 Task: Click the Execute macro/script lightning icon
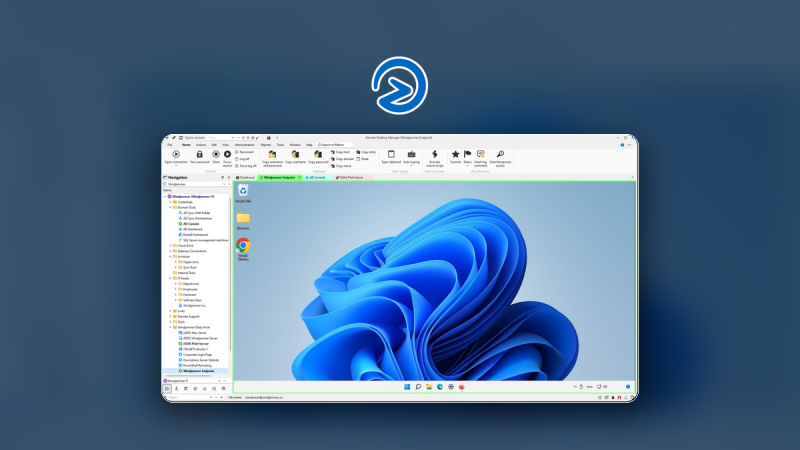pos(435,154)
